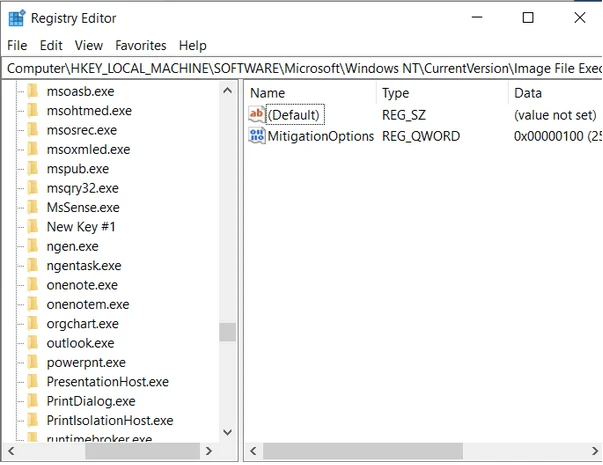
Task: Select the ngen.exe key
Action: pos(72,246)
